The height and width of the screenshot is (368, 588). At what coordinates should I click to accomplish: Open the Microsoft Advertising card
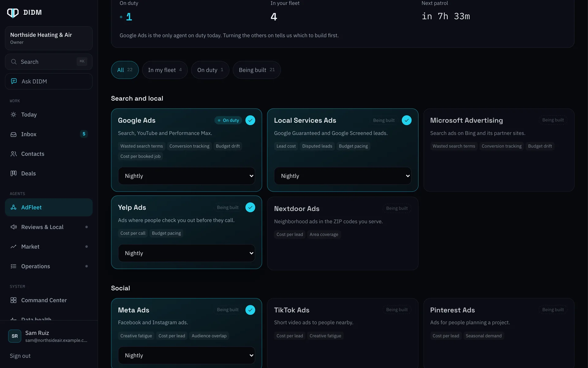(x=499, y=150)
